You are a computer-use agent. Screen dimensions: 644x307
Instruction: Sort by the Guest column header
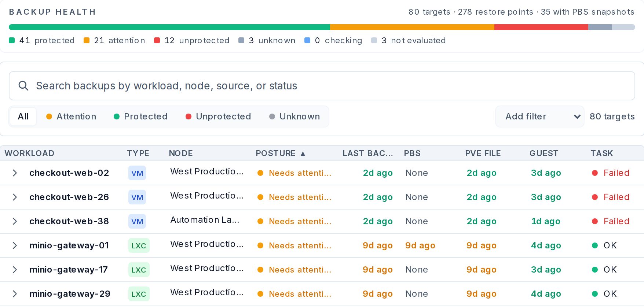pyautogui.click(x=544, y=153)
